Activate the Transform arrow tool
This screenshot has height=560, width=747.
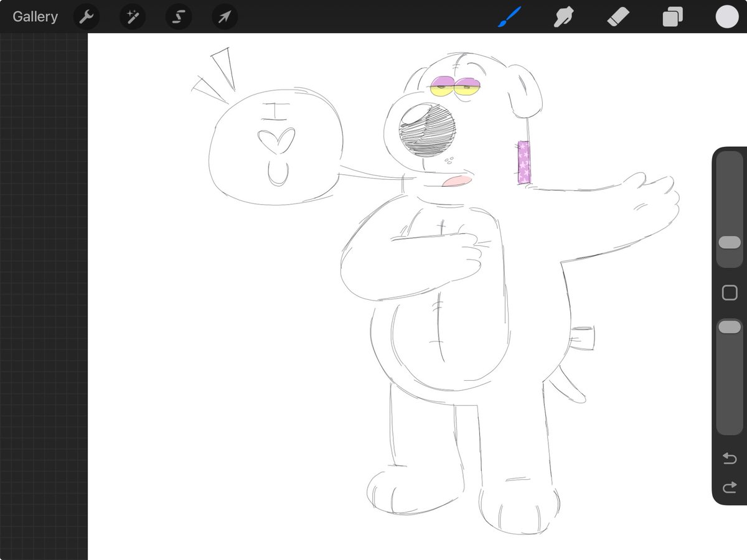tap(225, 17)
